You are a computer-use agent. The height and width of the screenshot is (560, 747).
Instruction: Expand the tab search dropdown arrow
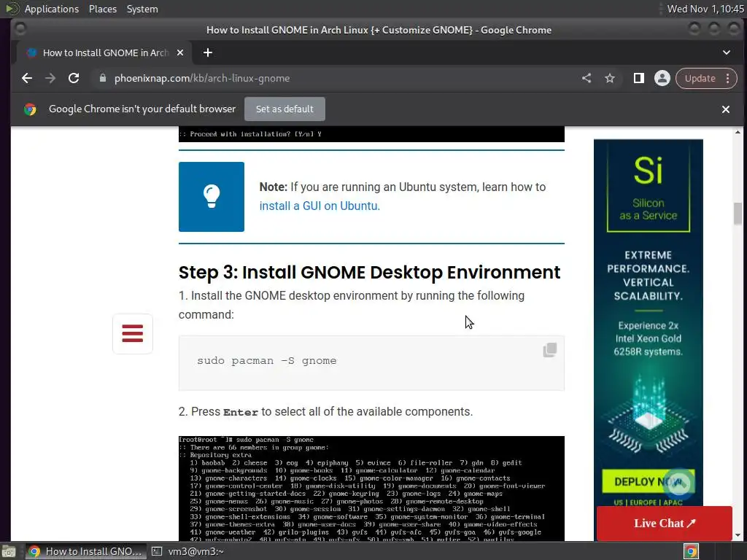[x=727, y=52]
